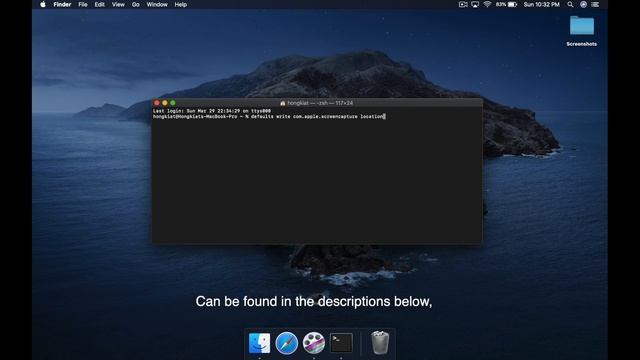Open the Edit menu
The image size is (640, 360).
coord(100,4)
